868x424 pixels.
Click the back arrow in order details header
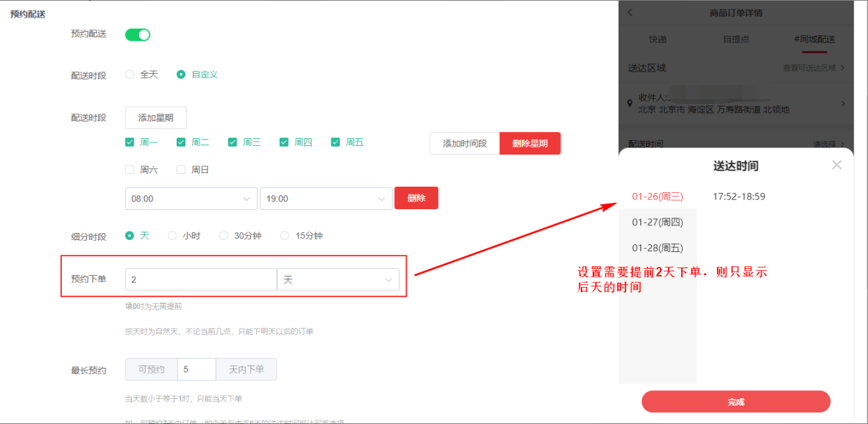click(630, 13)
